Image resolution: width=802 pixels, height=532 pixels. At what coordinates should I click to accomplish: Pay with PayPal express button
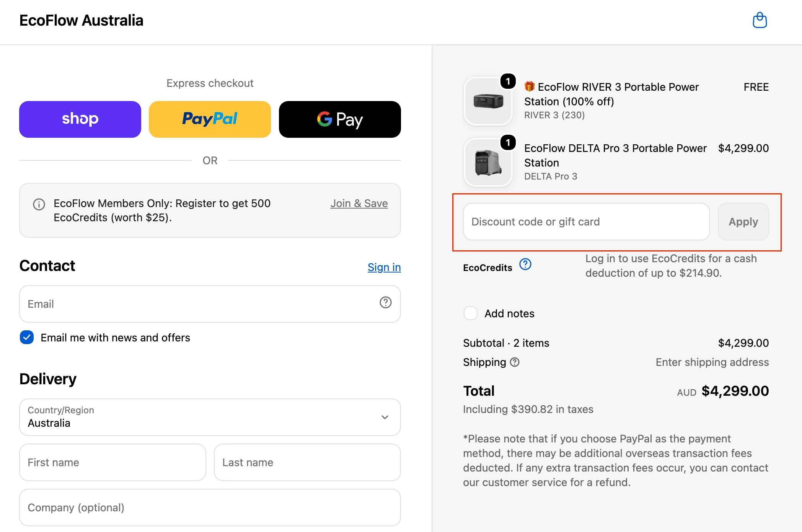tap(210, 119)
